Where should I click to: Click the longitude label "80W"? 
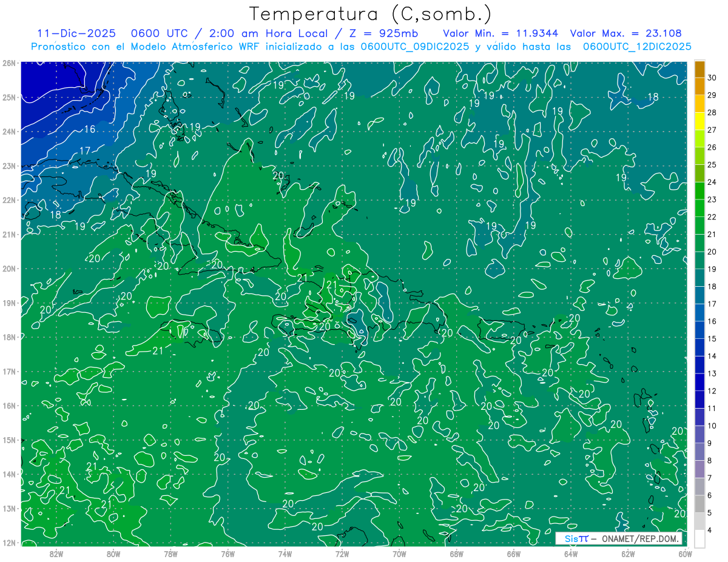click(113, 554)
